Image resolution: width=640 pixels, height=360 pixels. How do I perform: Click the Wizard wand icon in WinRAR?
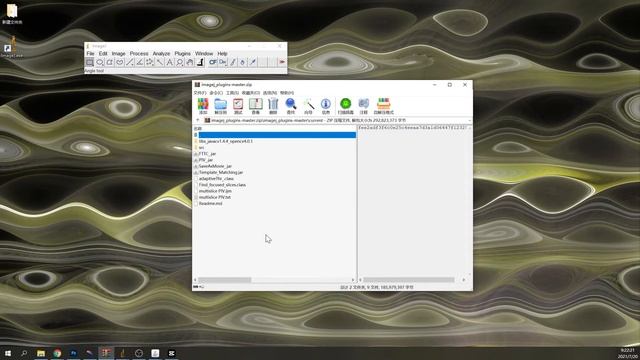(308, 106)
